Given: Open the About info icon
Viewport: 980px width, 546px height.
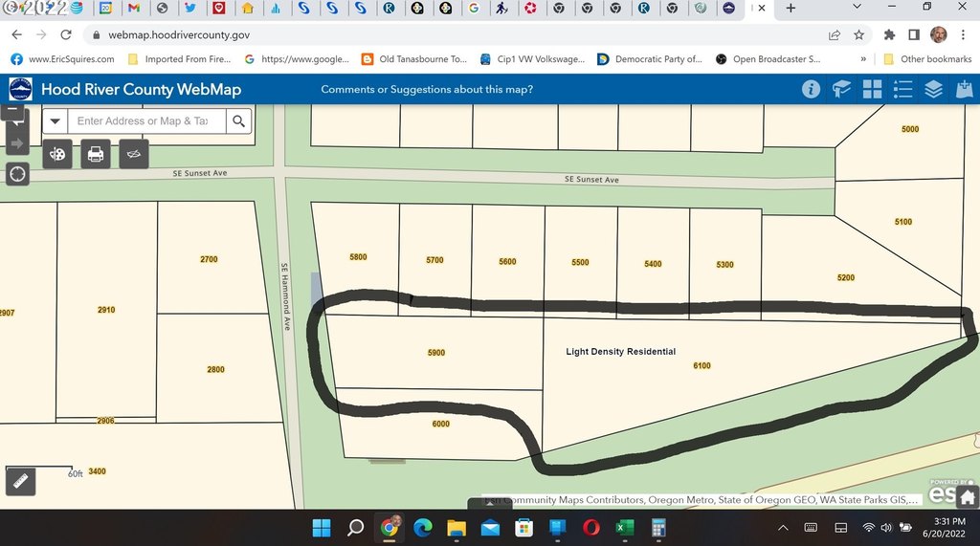Looking at the screenshot, I should (811, 90).
